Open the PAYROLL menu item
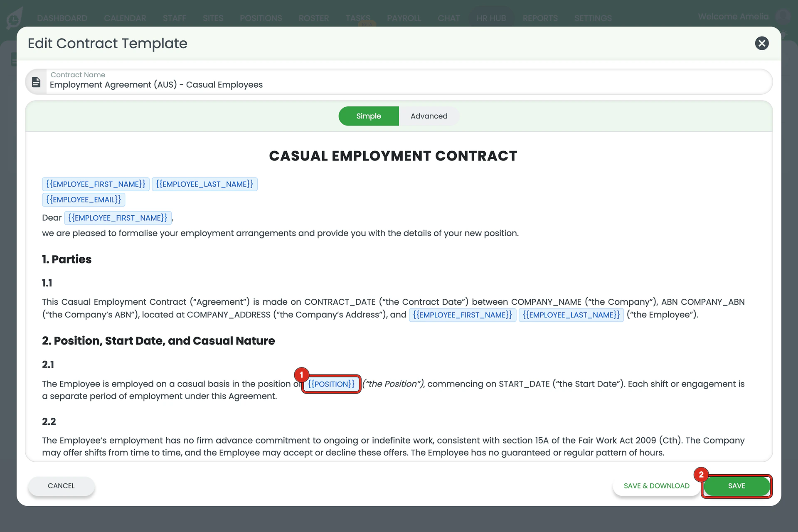 (x=404, y=18)
